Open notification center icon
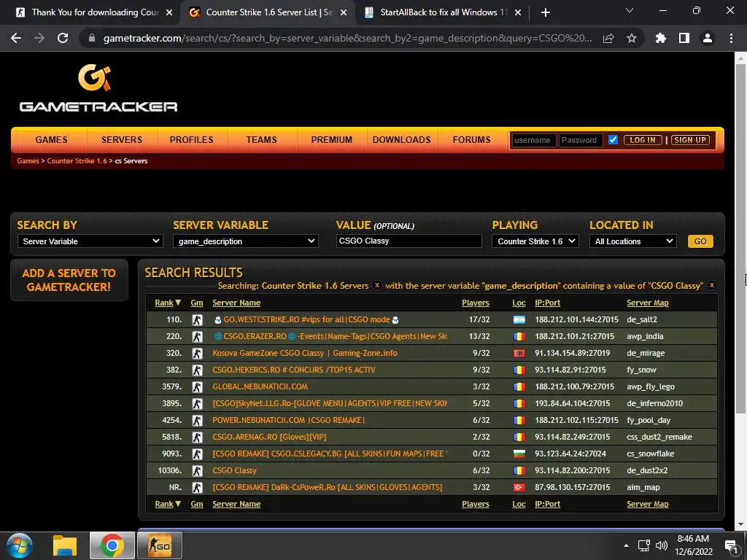Image resolution: width=747 pixels, height=560 pixels. click(x=731, y=545)
